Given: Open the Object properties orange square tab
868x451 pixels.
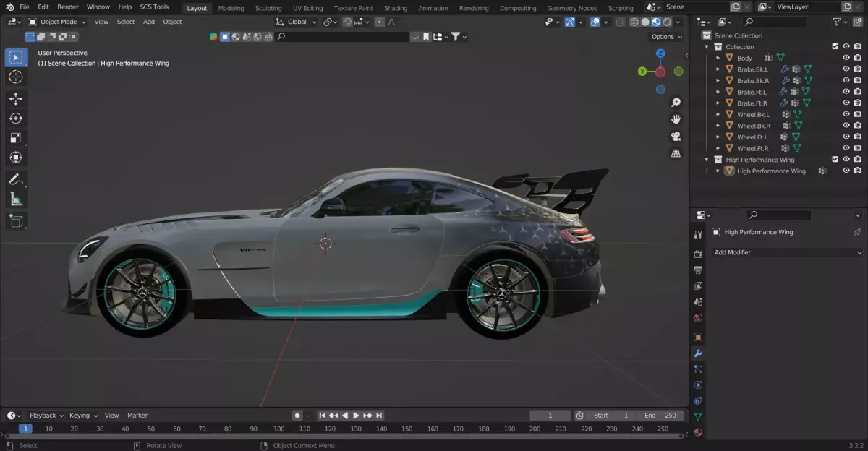Looking at the screenshot, I should [698, 338].
